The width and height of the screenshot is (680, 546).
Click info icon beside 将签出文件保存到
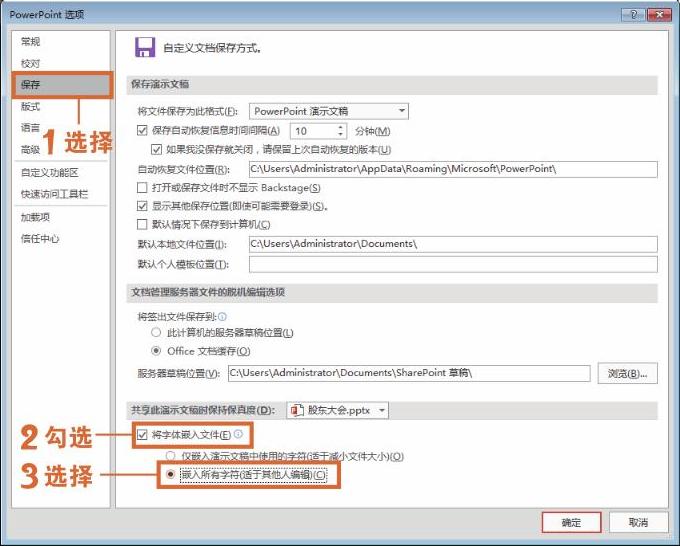(x=222, y=317)
